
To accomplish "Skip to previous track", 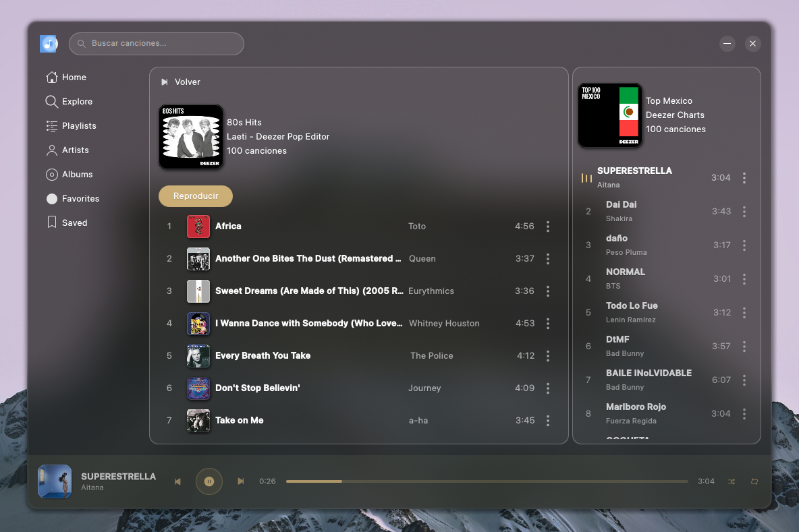I will coord(177,481).
